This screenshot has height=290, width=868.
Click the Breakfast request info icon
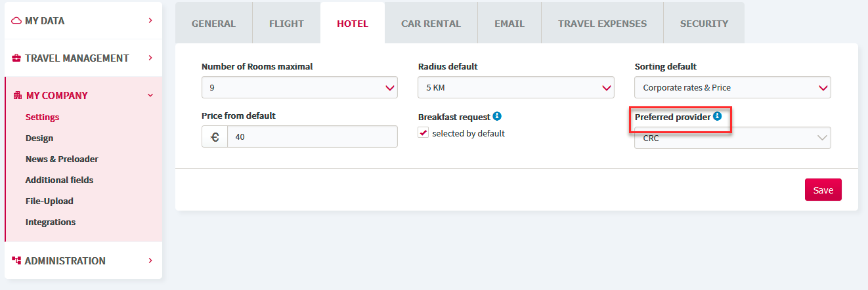click(x=497, y=116)
